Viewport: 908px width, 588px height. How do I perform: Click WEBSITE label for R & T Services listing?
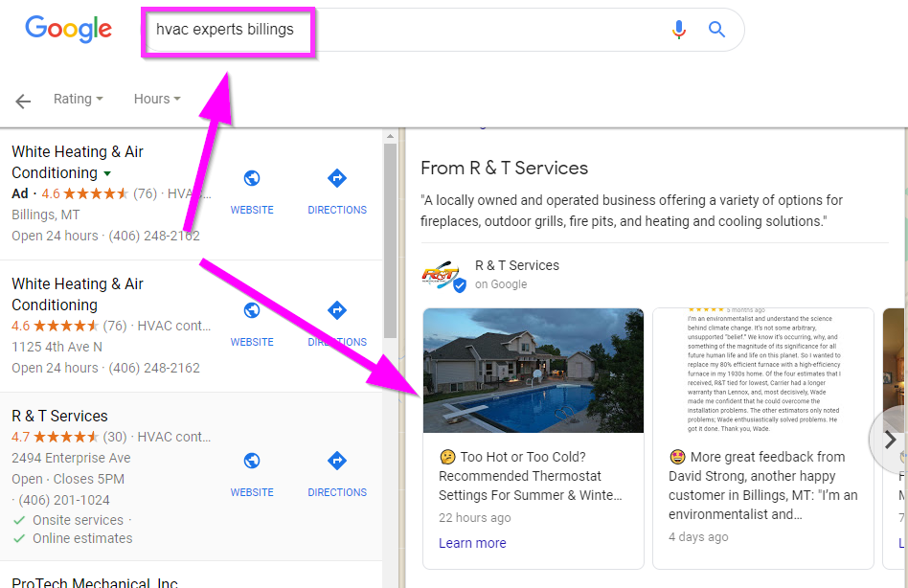pyautogui.click(x=252, y=492)
